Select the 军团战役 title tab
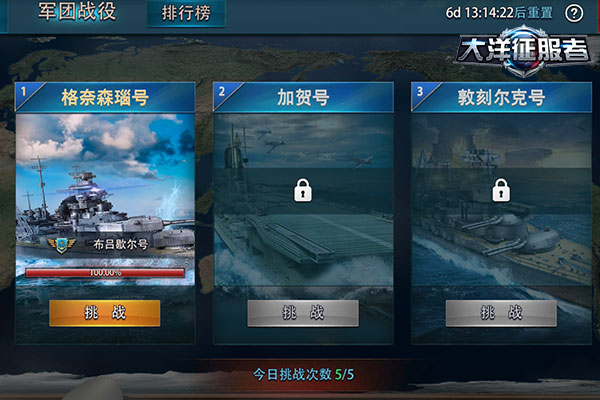 tap(77, 11)
